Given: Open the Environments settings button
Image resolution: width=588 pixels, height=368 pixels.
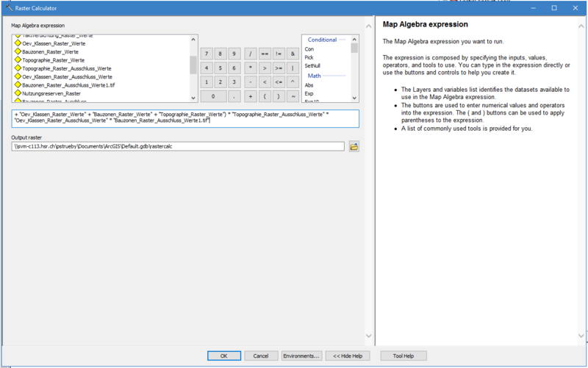Looking at the screenshot, I should point(301,356).
